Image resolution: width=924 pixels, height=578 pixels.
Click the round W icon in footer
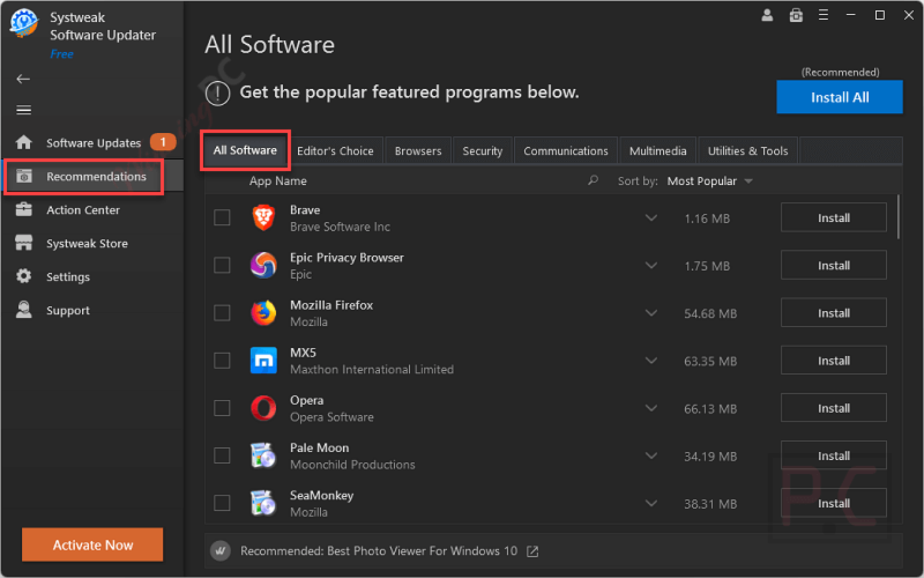[221, 551]
